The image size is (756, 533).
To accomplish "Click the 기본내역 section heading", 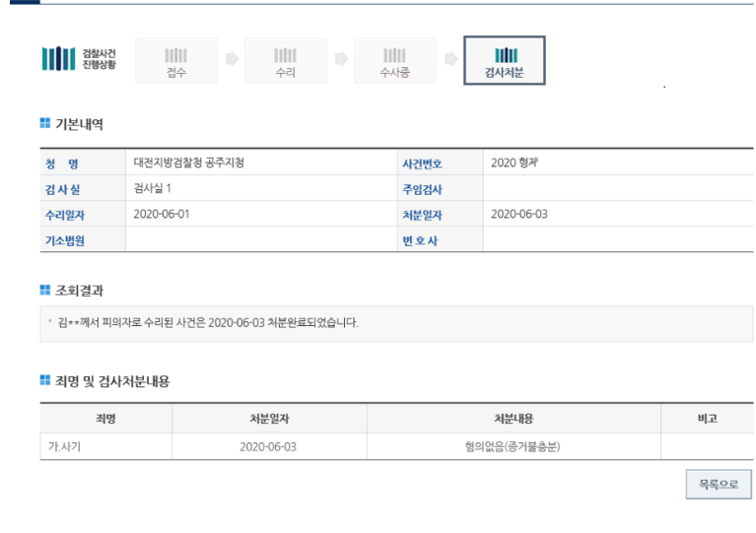I will (x=78, y=124).
